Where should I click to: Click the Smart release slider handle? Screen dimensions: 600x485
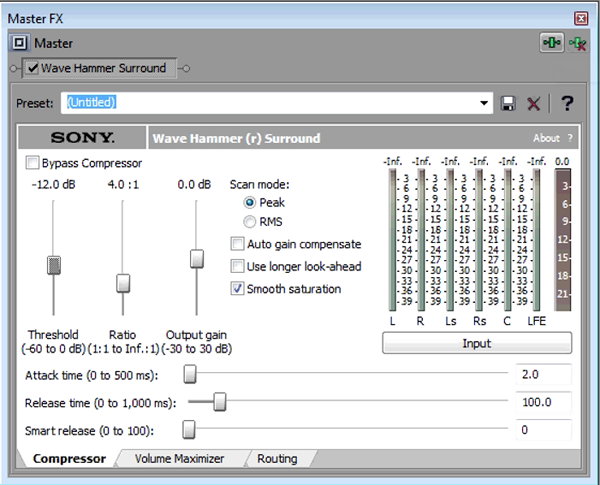(x=189, y=429)
